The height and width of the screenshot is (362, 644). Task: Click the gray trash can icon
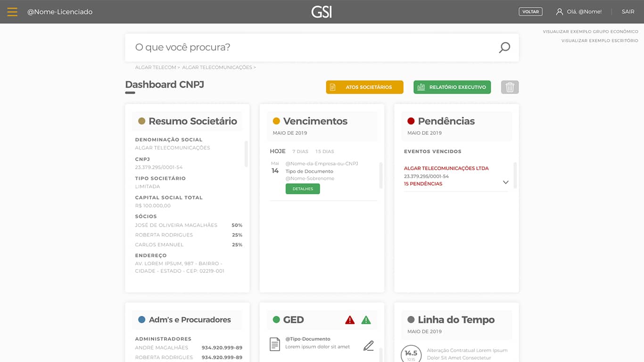510,87
